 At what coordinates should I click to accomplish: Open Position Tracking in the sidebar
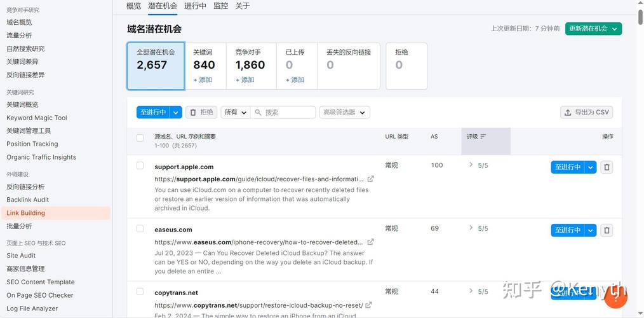pyautogui.click(x=32, y=144)
